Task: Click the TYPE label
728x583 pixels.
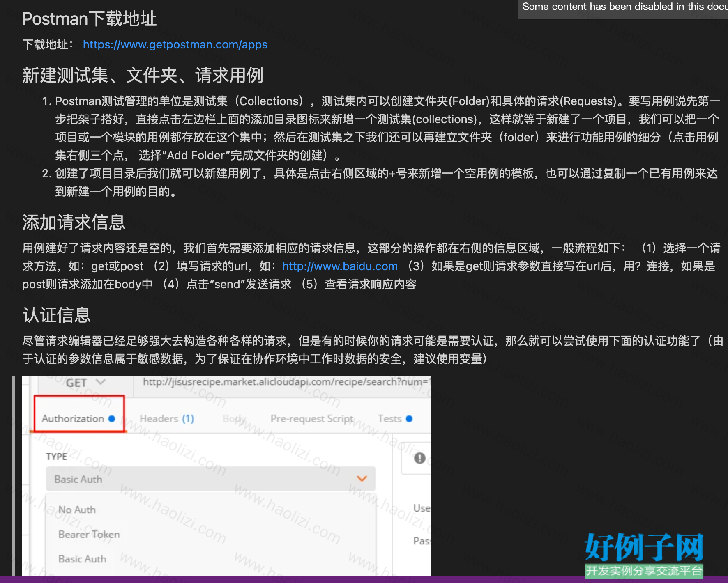Action: (x=56, y=457)
